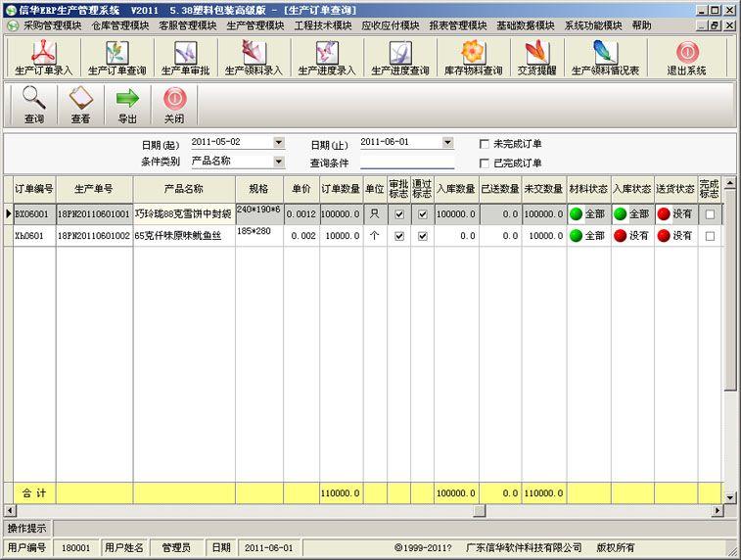741x560 pixels.
Task: Open the 日期(止) date dropdown
Action: point(447,142)
